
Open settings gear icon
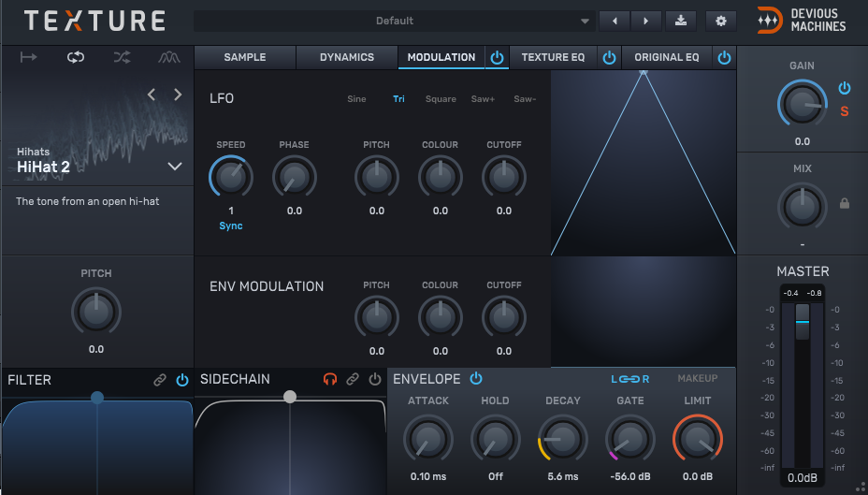(721, 21)
